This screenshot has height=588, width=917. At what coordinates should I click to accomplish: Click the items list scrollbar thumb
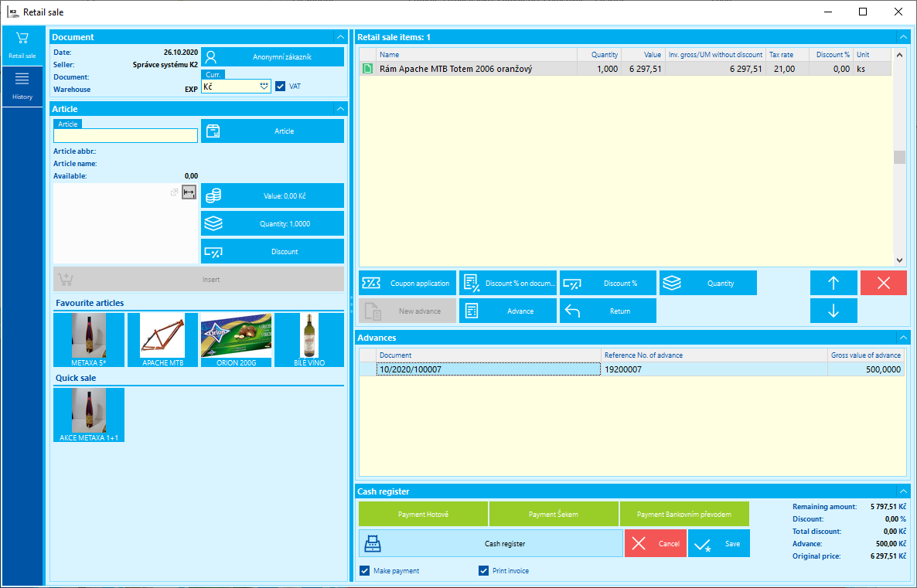pyautogui.click(x=899, y=157)
